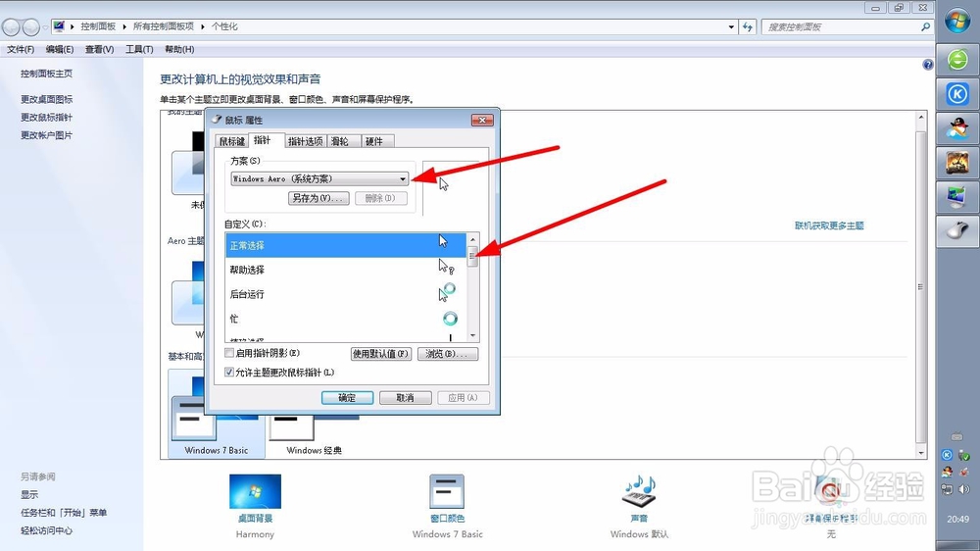Open the game icon in taskbar

pos(956,163)
